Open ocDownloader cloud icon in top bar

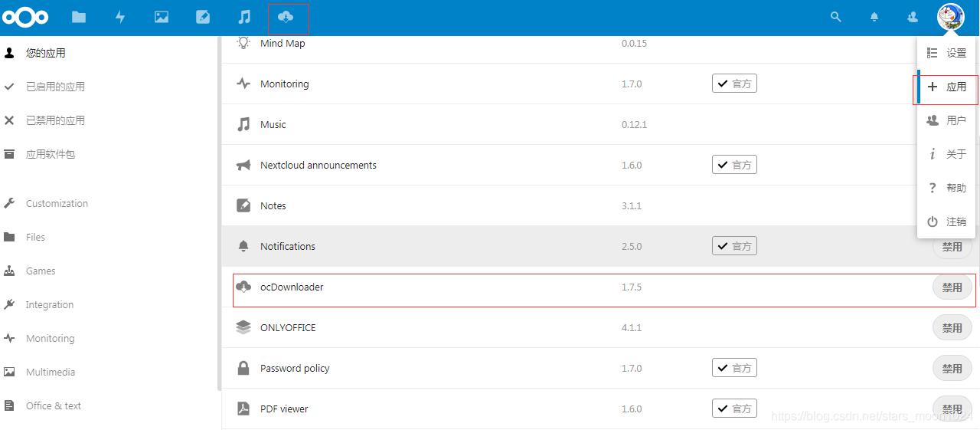tap(286, 17)
